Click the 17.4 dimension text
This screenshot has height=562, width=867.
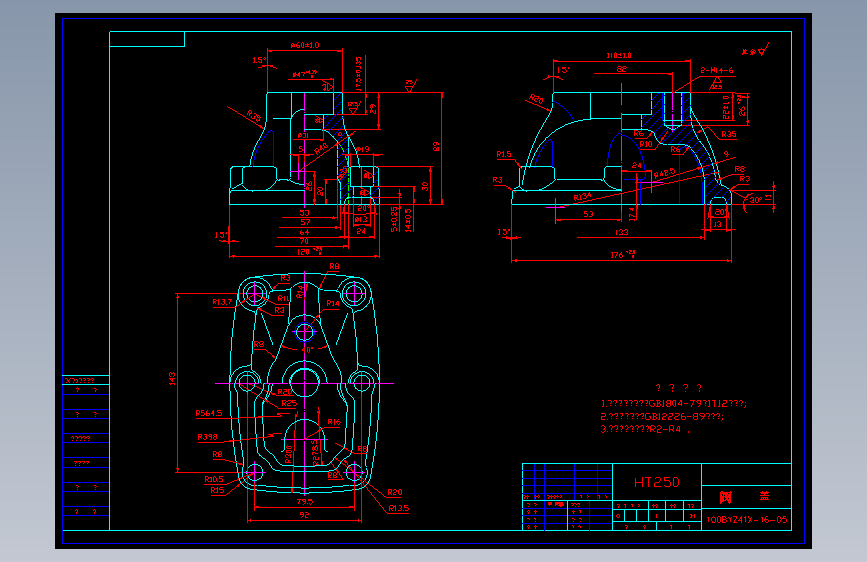click(x=632, y=214)
